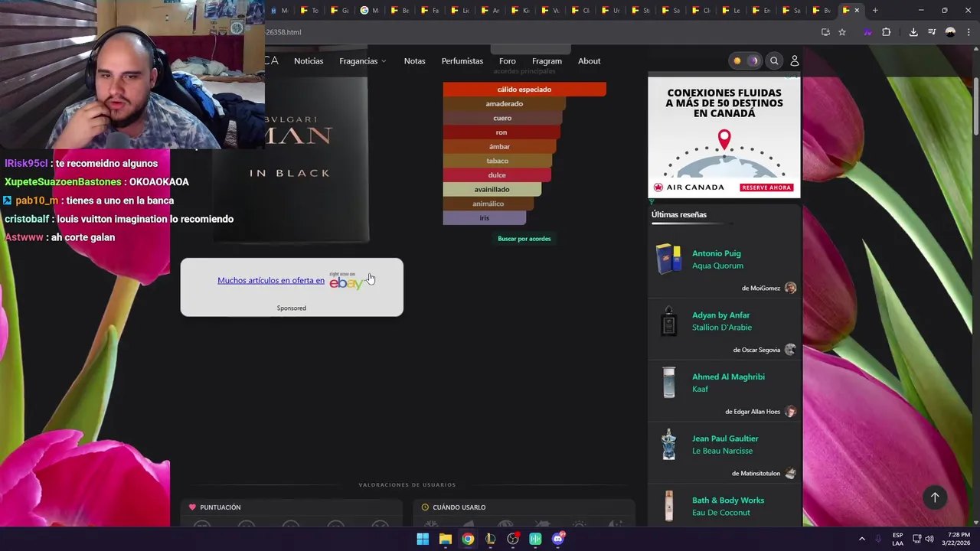This screenshot has height=551, width=980.
Task: Open the Adyan by Anfar Stallion D'Arabie review
Action: point(722,321)
